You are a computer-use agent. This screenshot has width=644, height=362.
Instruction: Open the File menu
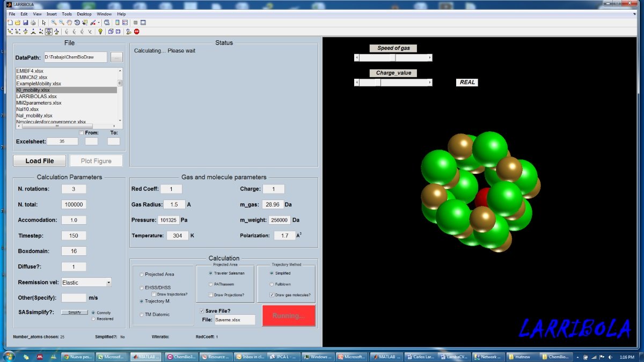click(x=12, y=14)
